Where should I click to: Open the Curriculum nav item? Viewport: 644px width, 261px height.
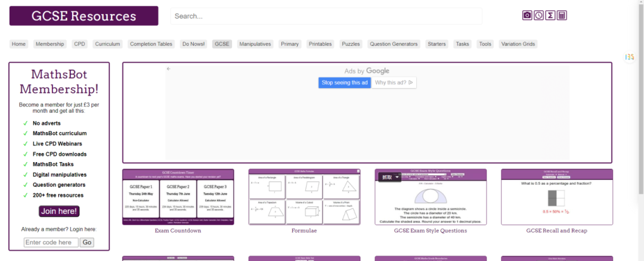pos(107,44)
